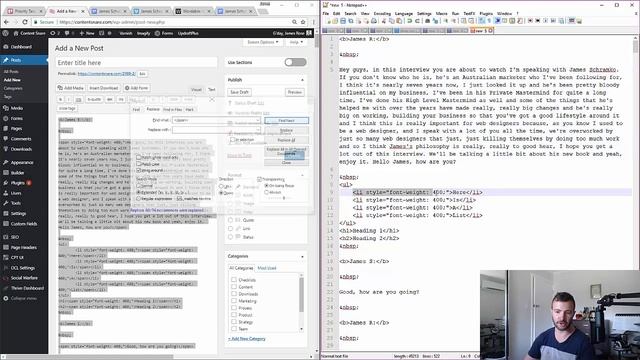The height and width of the screenshot is (360, 640).
Task: Open the Replace with dropdown history
Action: pyautogui.click(x=258, y=130)
